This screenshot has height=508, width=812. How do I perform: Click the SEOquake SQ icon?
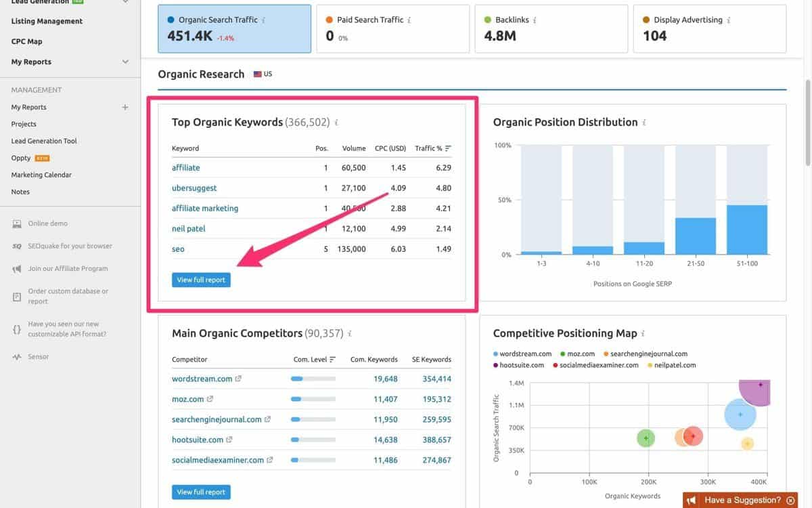tap(17, 246)
